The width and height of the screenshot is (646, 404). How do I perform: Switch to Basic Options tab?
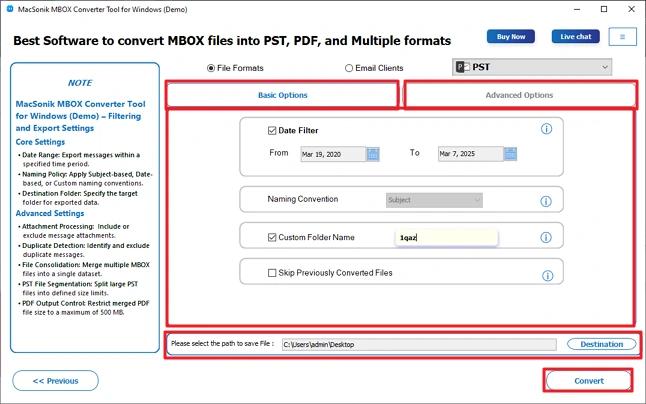tap(283, 95)
